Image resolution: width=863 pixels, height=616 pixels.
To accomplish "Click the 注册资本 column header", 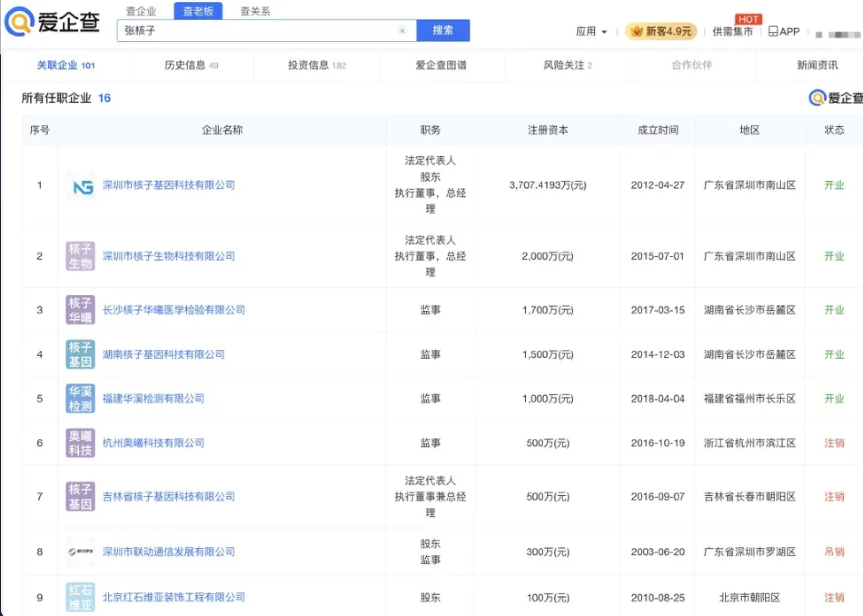I will [548, 130].
